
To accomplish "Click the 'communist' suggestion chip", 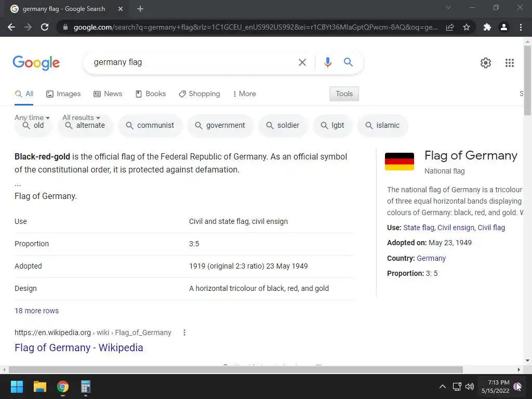I will pos(150,126).
